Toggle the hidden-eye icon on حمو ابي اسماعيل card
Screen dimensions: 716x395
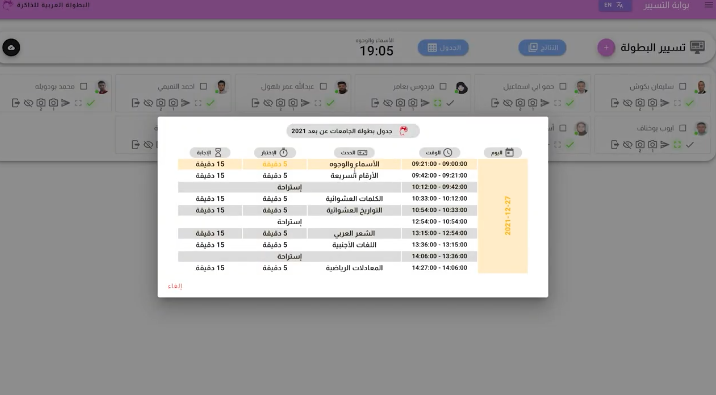507,103
